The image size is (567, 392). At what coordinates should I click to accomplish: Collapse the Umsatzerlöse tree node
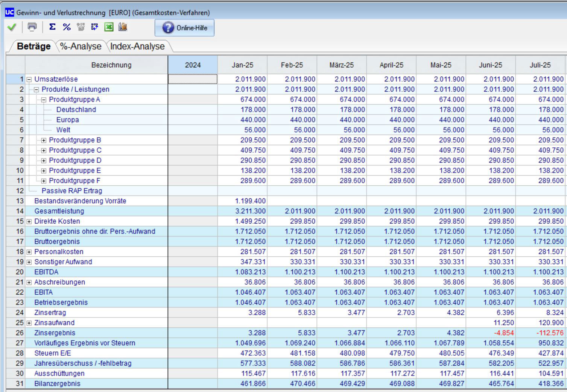[x=29, y=80]
